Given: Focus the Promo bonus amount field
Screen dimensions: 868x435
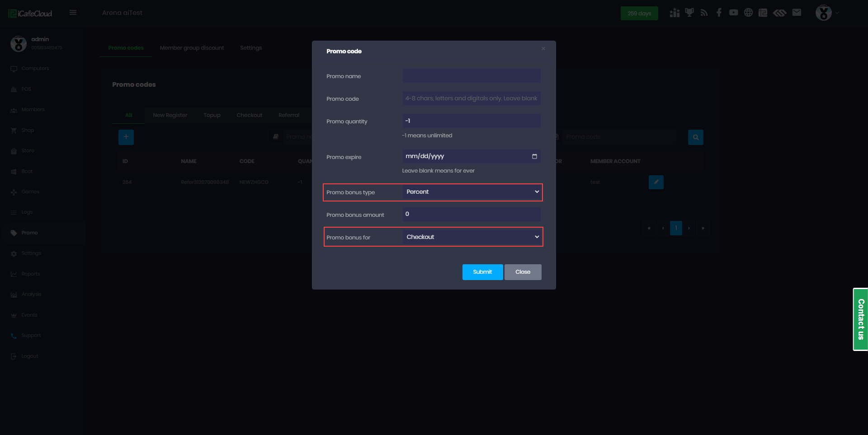Looking at the screenshot, I should click(x=472, y=214).
